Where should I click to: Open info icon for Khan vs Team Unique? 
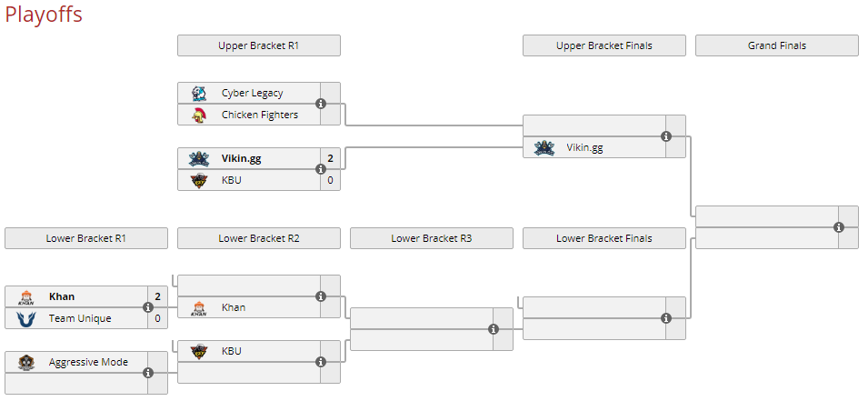point(148,307)
